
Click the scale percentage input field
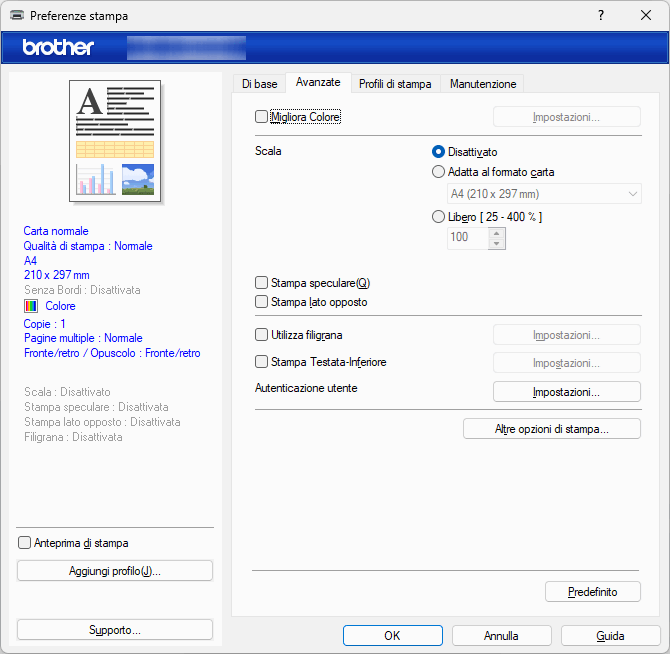466,237
